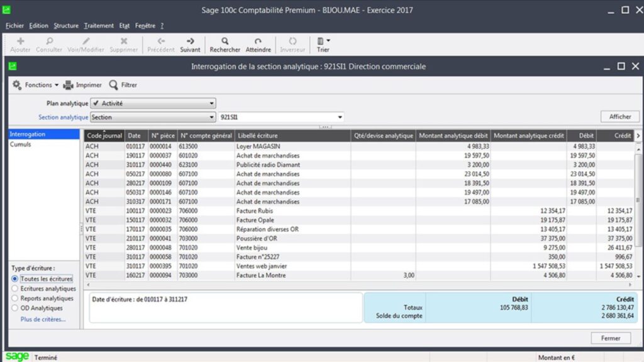Screen dimensions: 644x362
Task: Click the Voir/Modifier pencil icon
Action: click(x=86, y=41)
